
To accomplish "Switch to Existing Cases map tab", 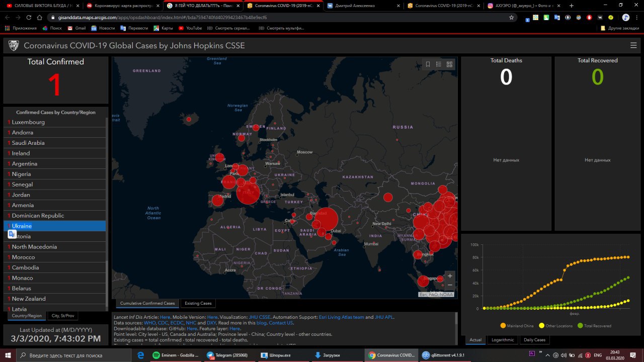I will tap(198, 303).
